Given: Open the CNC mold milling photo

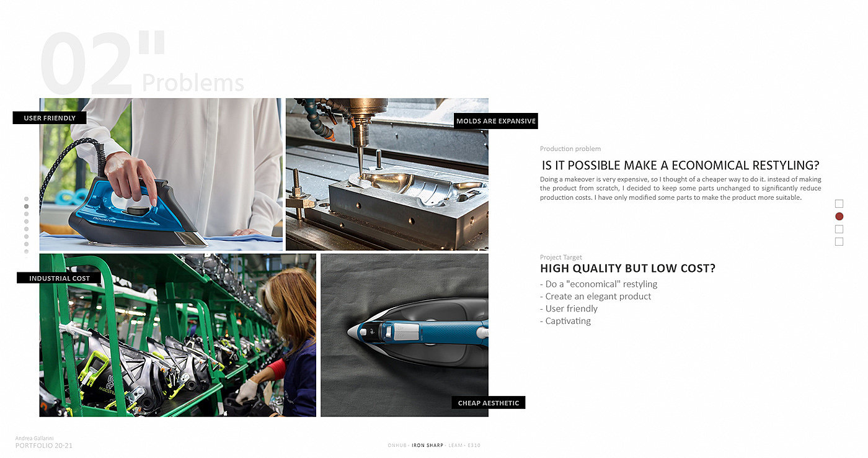Looking at the screenshot, I should click(387, 174).
